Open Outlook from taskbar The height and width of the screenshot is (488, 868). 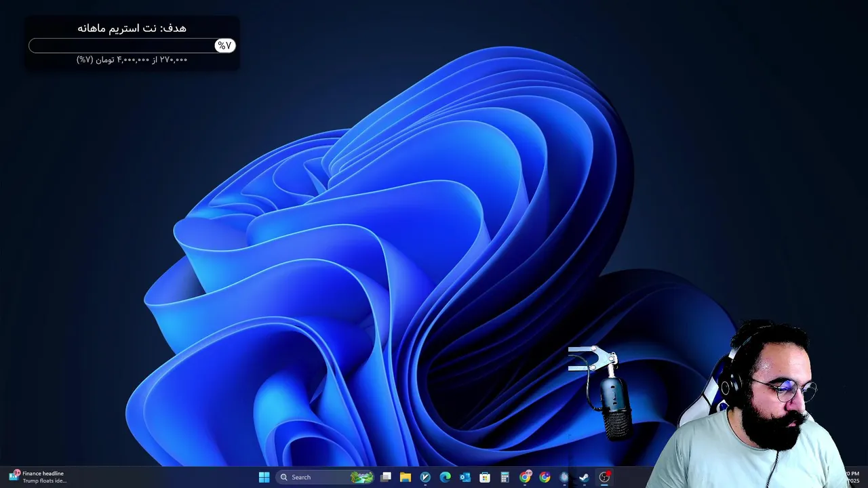465,477
